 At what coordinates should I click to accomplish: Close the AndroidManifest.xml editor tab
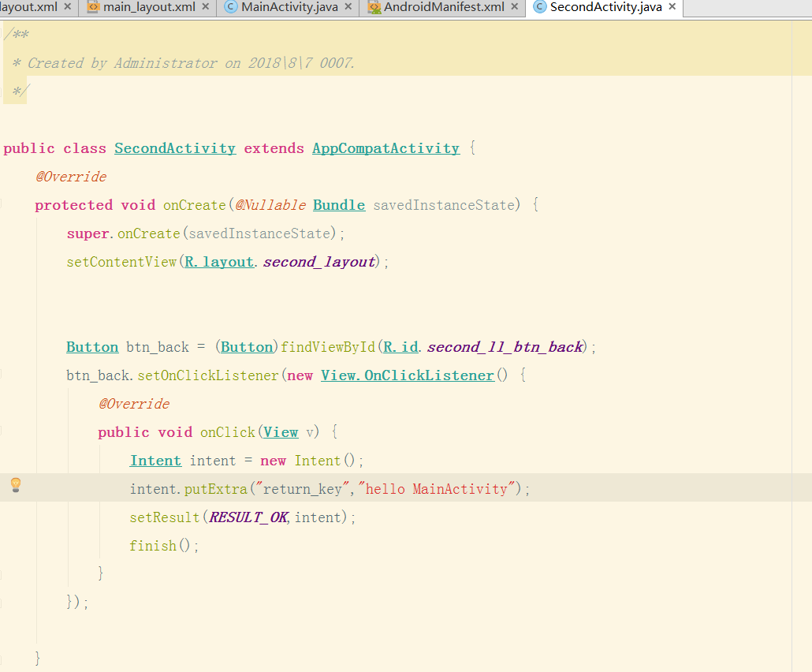coord(515,7)
